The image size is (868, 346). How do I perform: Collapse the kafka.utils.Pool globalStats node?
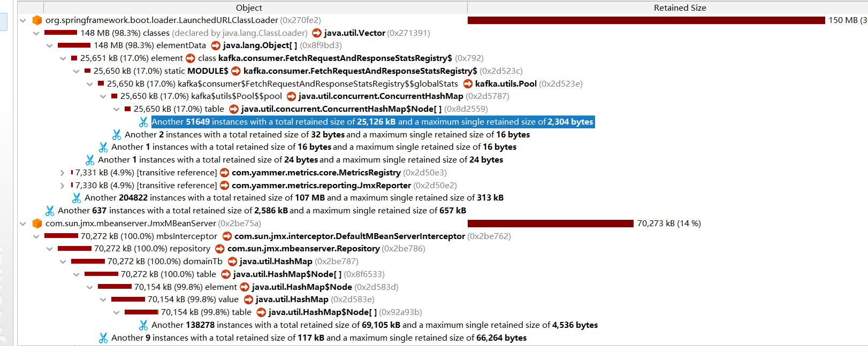89,84
